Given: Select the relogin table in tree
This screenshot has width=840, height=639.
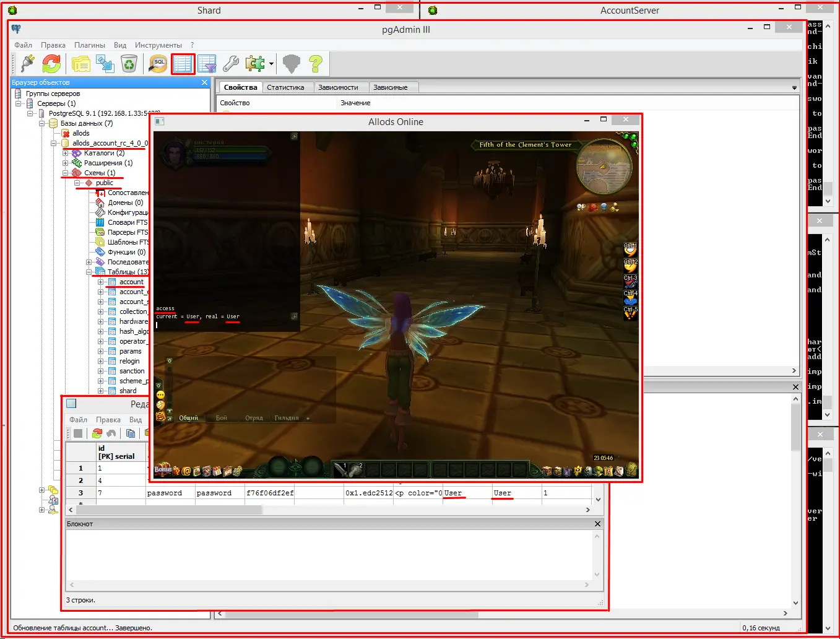Looking at the screenshot, I should 129,361.
